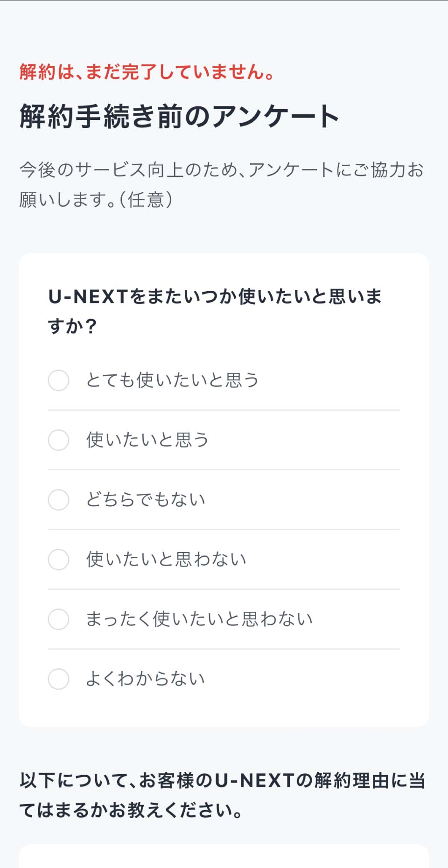
Task: Tap the 使いたいと思わない option text
Action: coord(166,560)
